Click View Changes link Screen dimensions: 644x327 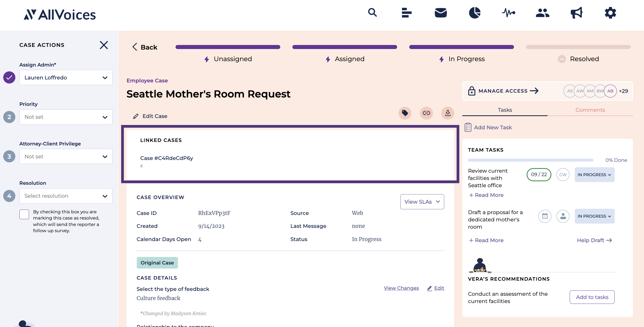tap(401, 288)
